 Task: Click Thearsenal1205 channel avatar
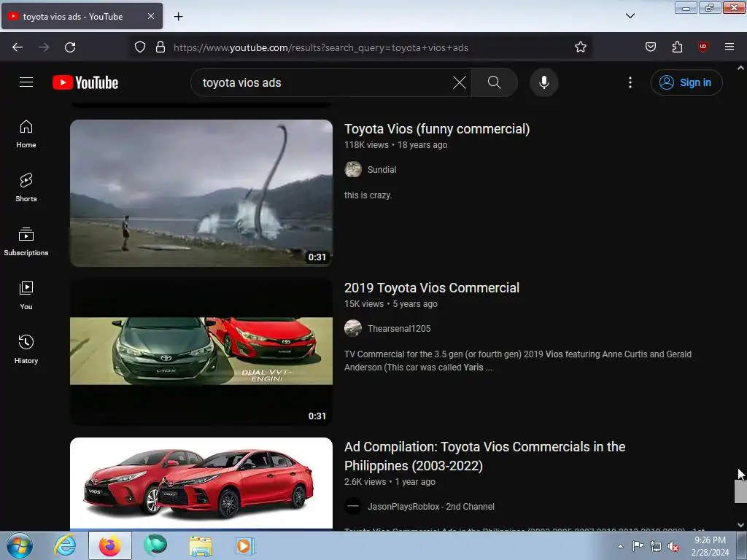click(x=353, y=329)
